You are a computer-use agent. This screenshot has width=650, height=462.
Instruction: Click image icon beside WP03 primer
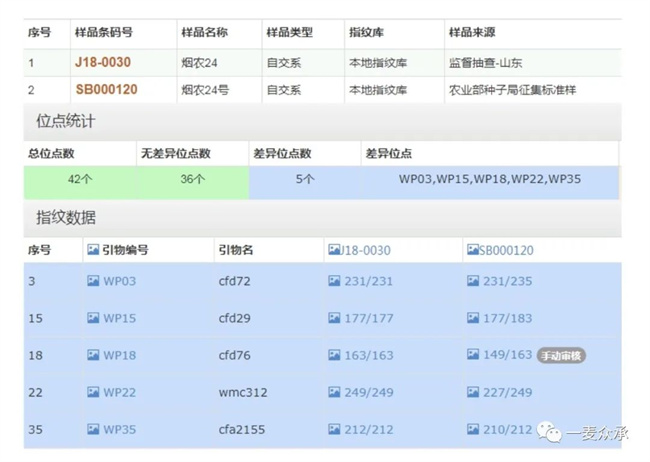93,281
